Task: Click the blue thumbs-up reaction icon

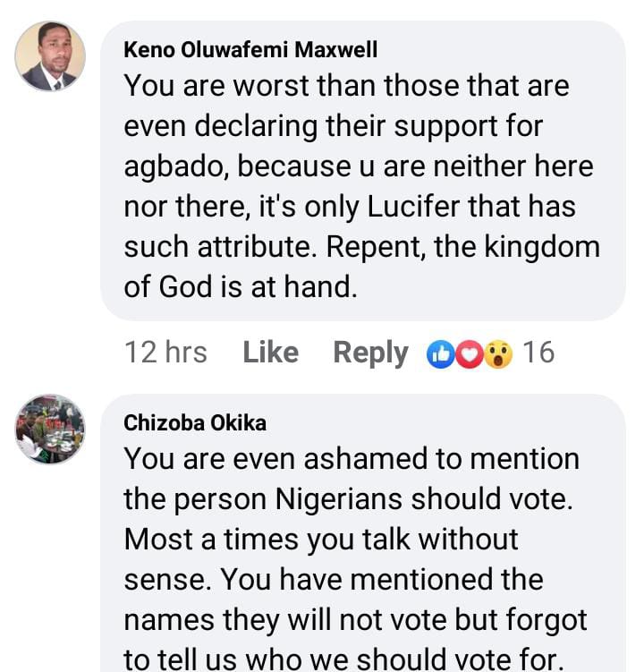Action: click(x=441, y=353)
